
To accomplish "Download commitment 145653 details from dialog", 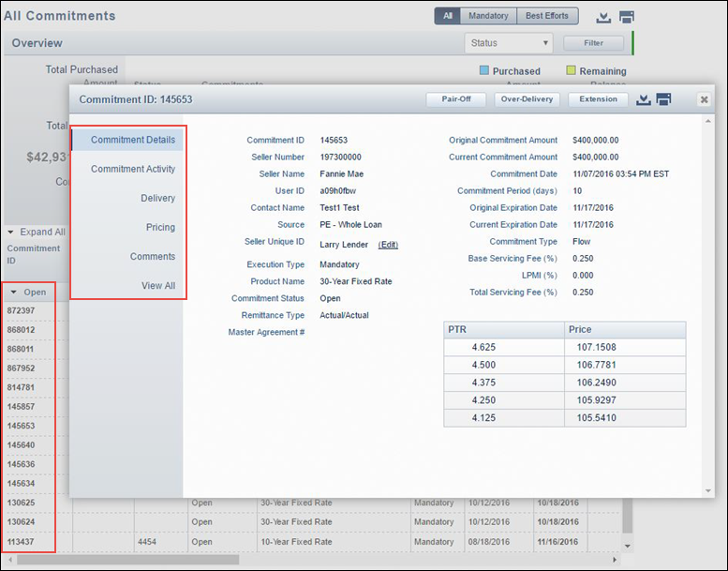I will point(643,99).
